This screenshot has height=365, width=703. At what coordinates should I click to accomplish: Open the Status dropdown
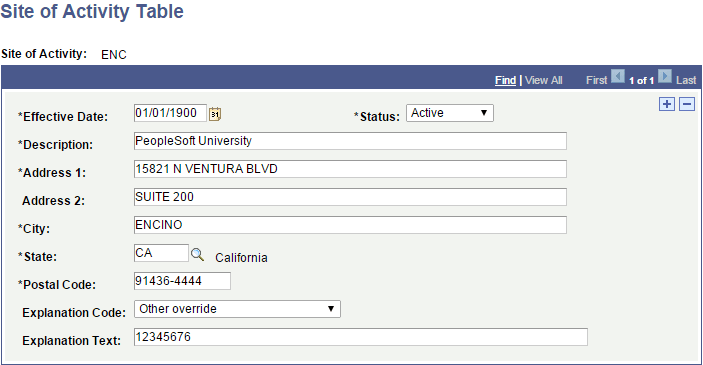click(450, 113)
